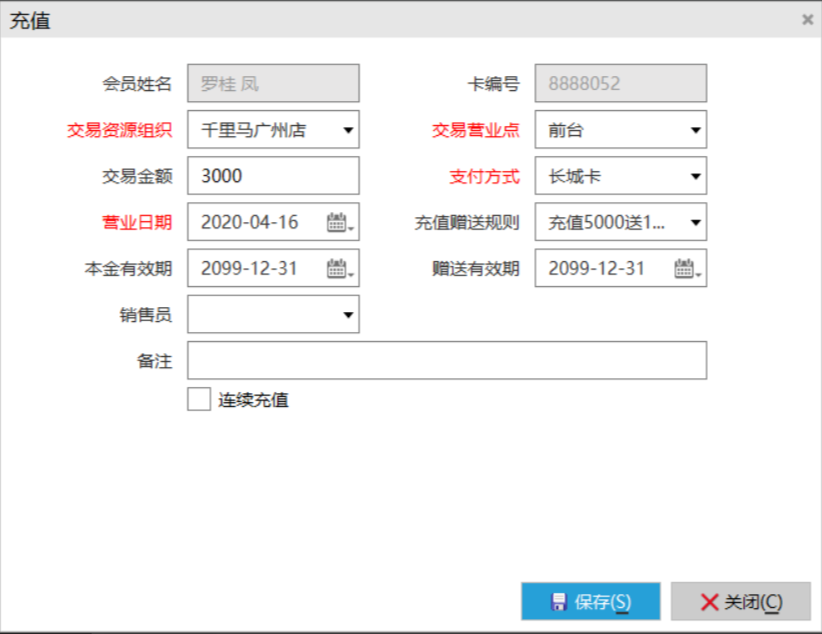Focus the 备注 text box
Screen dimensions: 822x634
(446, 360)
